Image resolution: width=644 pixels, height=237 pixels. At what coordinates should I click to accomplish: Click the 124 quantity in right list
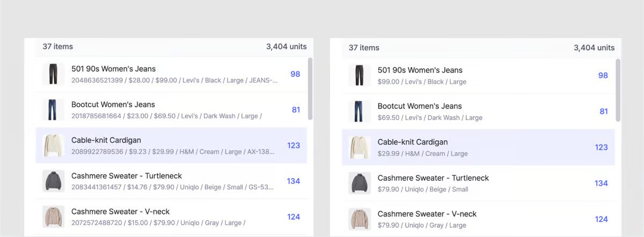coord(601,219)
